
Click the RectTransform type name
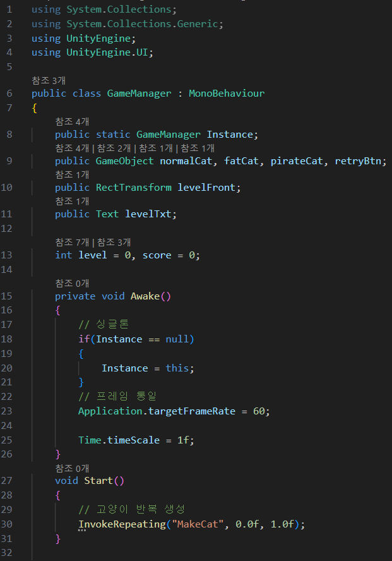point(134,188)
